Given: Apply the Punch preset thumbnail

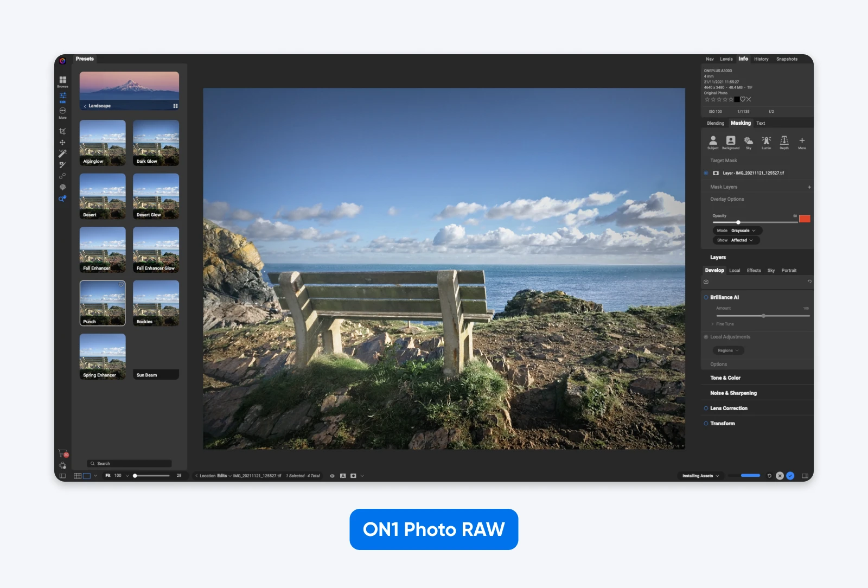Looking at the screenshot, I should pos(103,303).
